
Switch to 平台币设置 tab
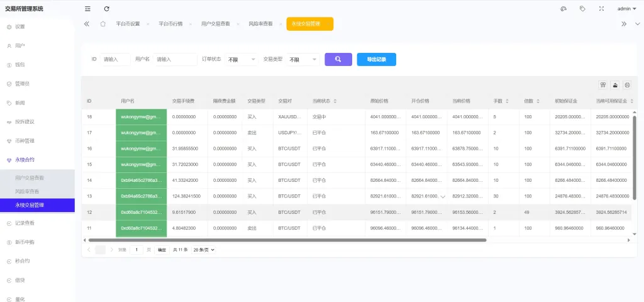point(128,24)
